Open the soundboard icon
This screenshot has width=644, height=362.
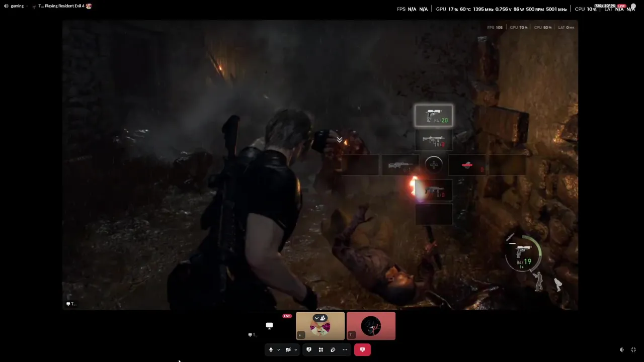pyautogui.click(x=333, y=350)
